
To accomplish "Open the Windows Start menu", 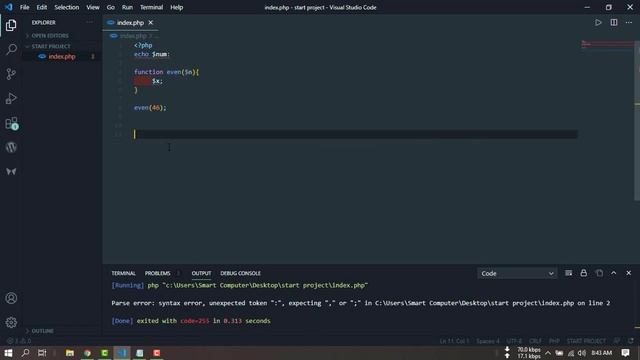I will tap(8, 353).
